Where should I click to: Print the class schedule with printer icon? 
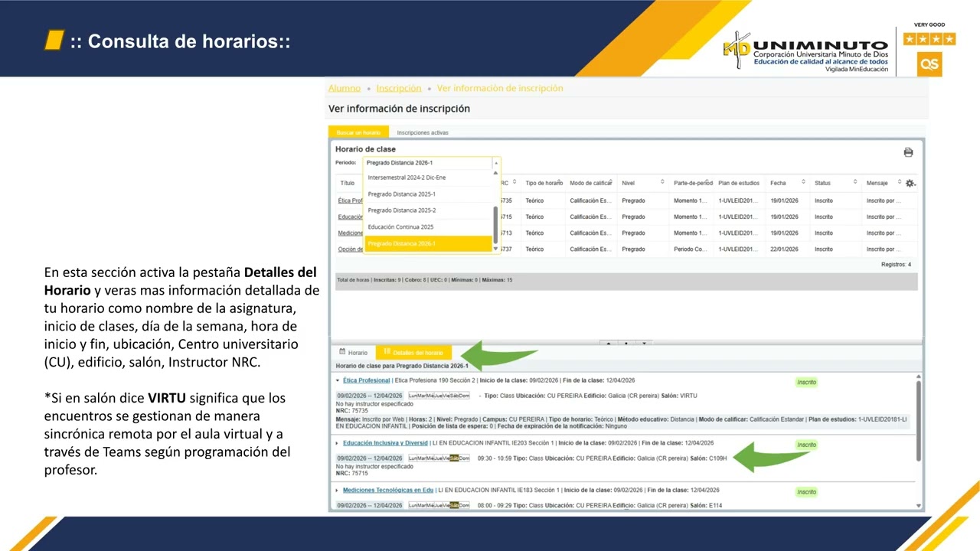point(908,152)
